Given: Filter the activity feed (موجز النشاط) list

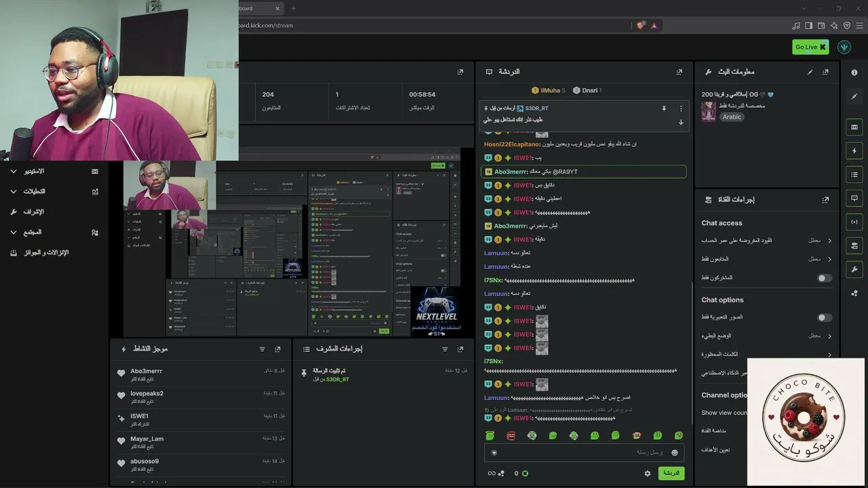Looking at the screenshot, I should tap(262, 349).
